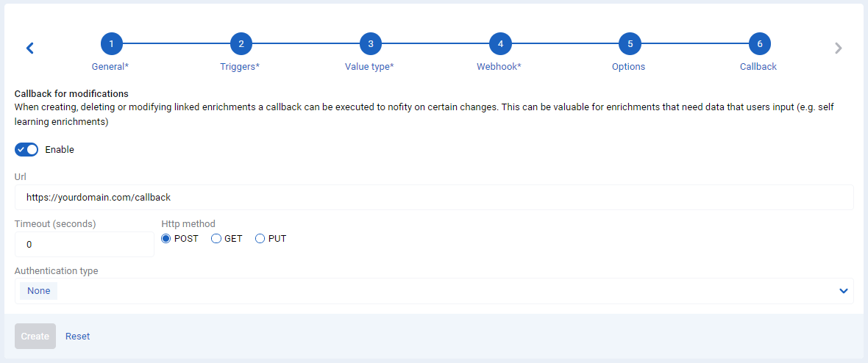868x363 pixels.
Task: Jump to step 1 General
Action: coord(111,44)
